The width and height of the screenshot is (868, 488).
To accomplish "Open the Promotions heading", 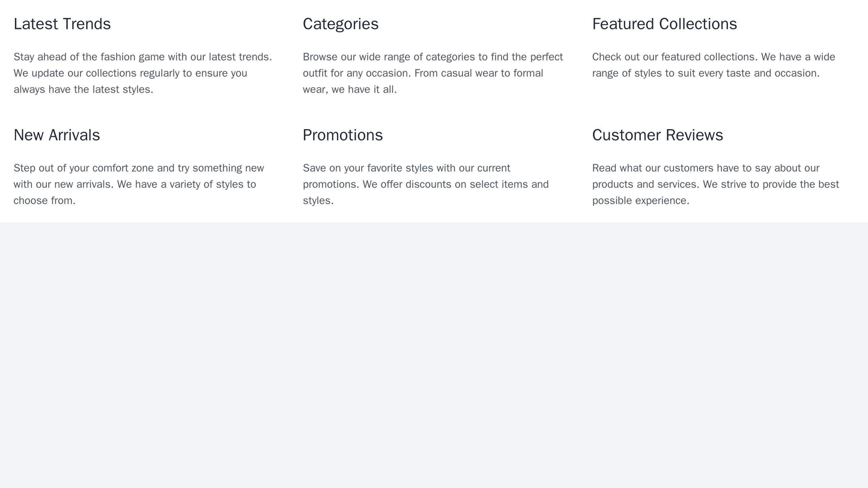I will (x=342, y=135).
